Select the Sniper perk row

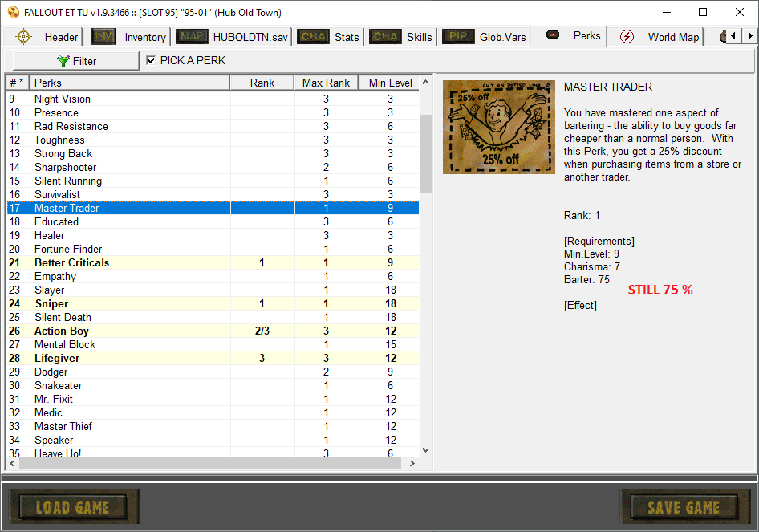click(x=213, y=303)
